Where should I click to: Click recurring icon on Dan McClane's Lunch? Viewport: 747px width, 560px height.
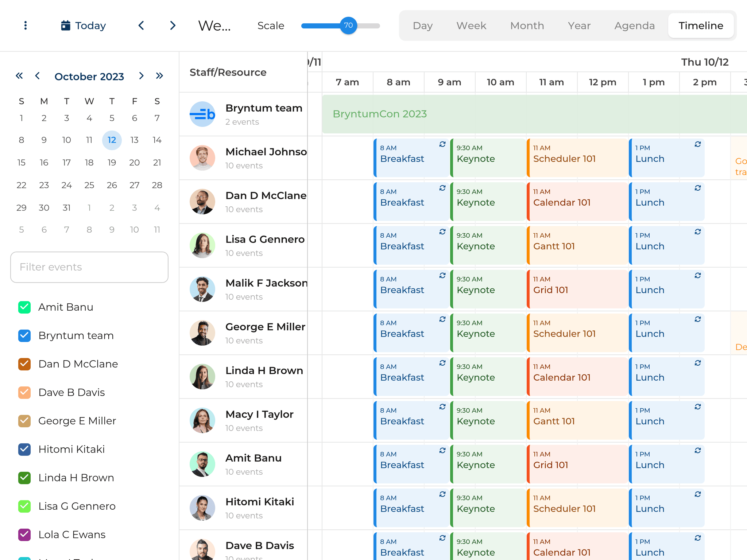click(698, 188)
